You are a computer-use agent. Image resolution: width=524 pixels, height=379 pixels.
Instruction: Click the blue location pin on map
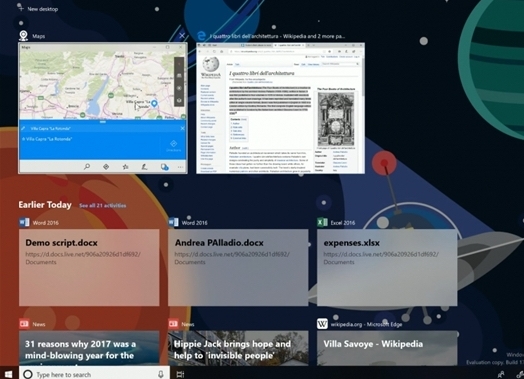pos(154,104)
